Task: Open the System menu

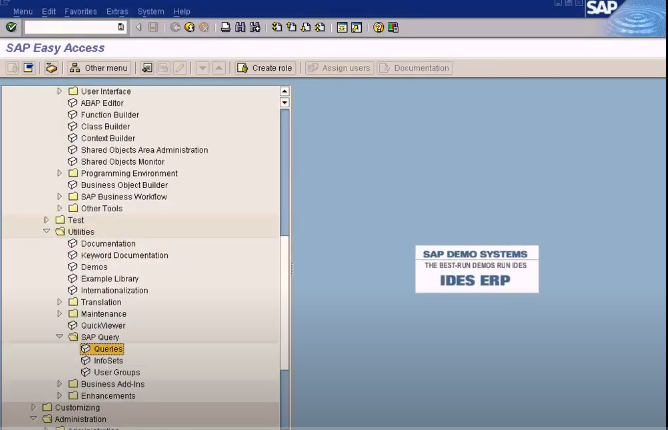Action: point(150,12)
